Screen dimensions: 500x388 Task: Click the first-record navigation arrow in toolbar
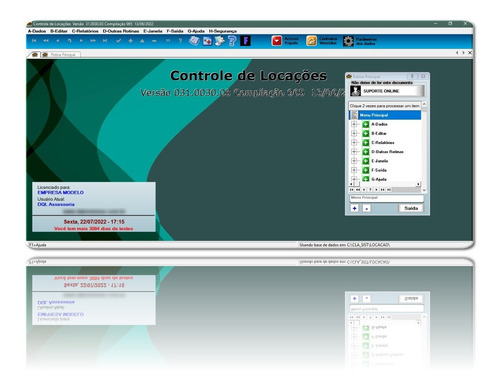[x=34, y=41]
